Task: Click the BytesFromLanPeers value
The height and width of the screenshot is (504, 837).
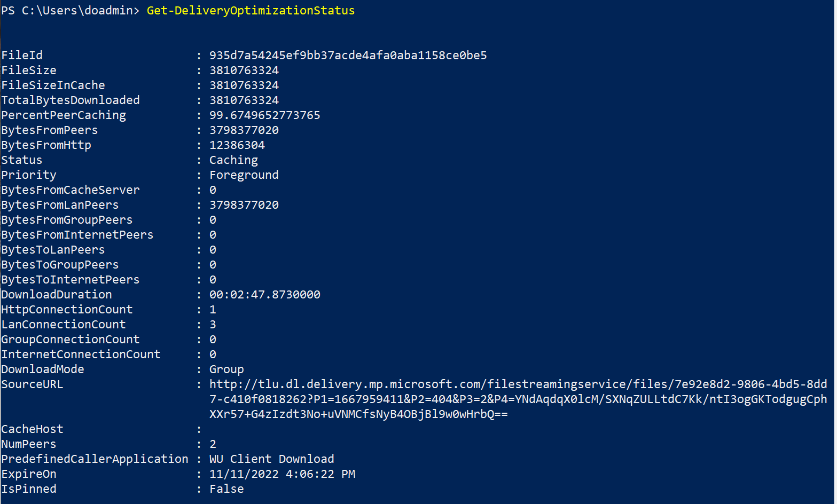Action: [x=244, y=205]
